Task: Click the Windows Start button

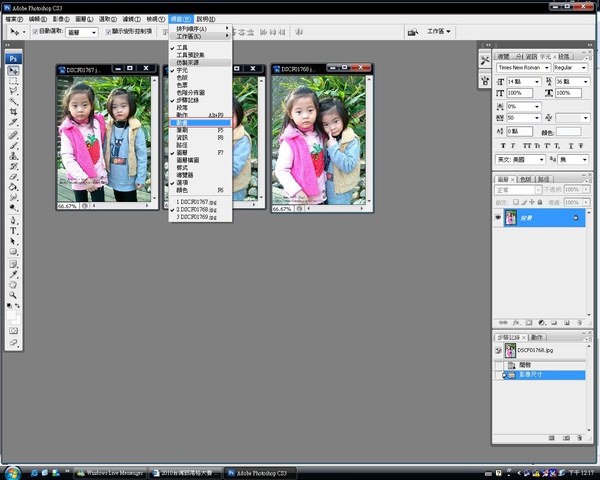Action: point(13,473)
